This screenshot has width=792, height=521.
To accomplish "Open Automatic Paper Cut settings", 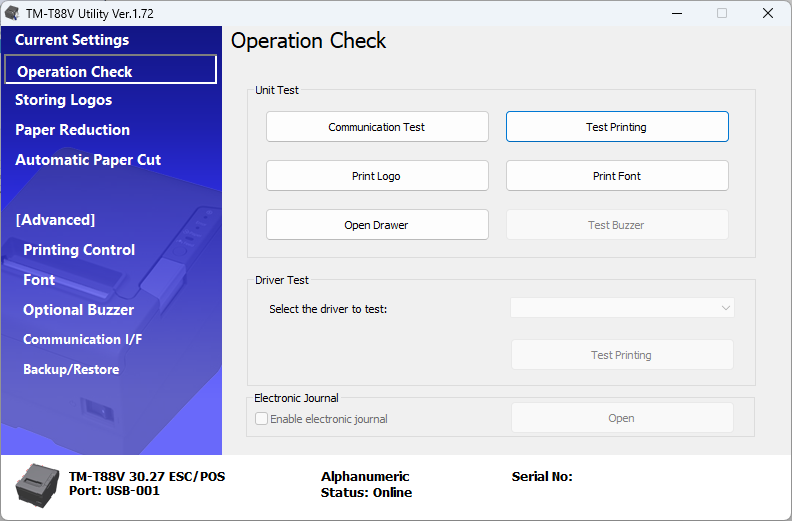I will (x=88, y=160).
